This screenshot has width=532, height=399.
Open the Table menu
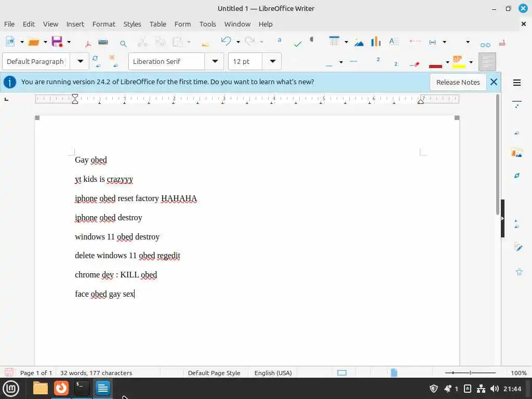coord(158,24)
